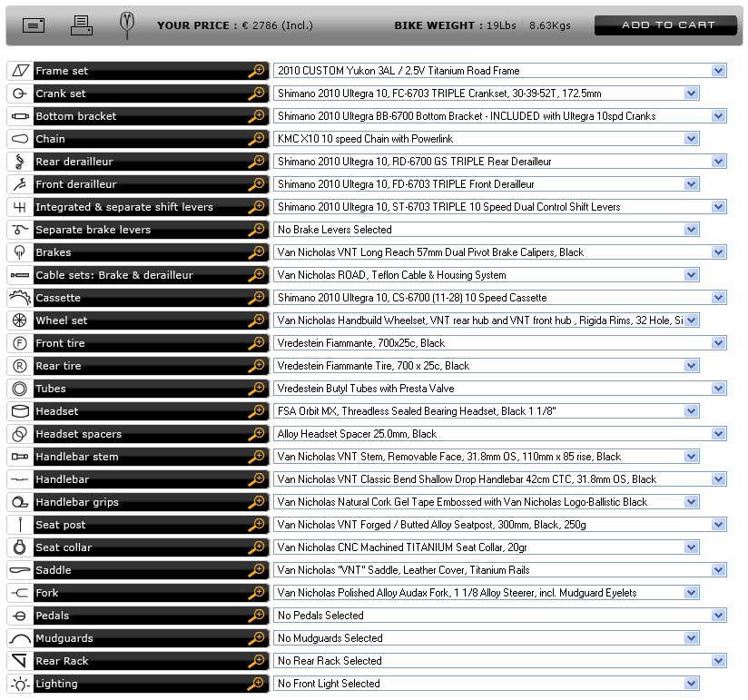This screenshot has width=748, height=700.
Task: Expand the Wheel set dropdown
Action: click(x=691, y=320)
